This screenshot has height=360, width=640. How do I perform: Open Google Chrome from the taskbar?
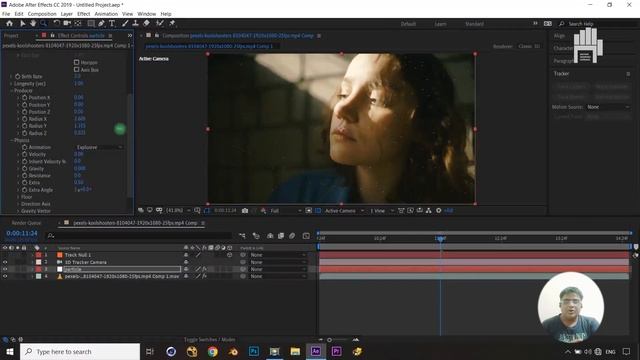pyautogui.click(x=212, y=351)
